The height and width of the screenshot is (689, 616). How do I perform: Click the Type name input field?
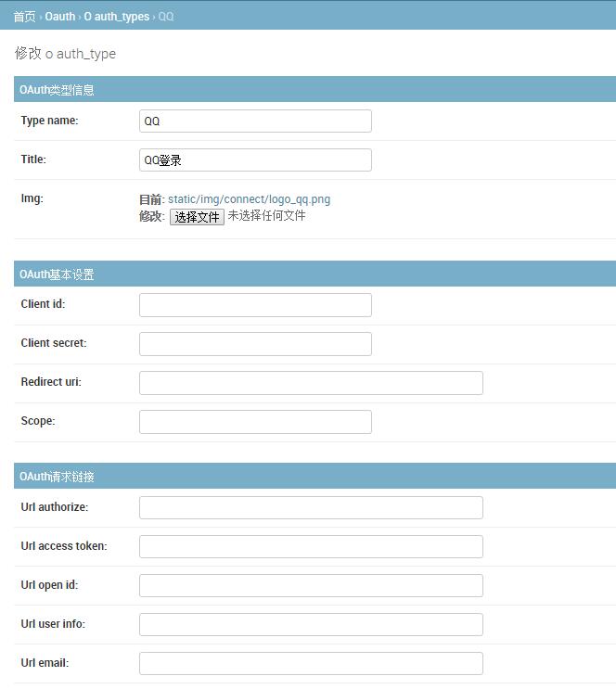255,121
